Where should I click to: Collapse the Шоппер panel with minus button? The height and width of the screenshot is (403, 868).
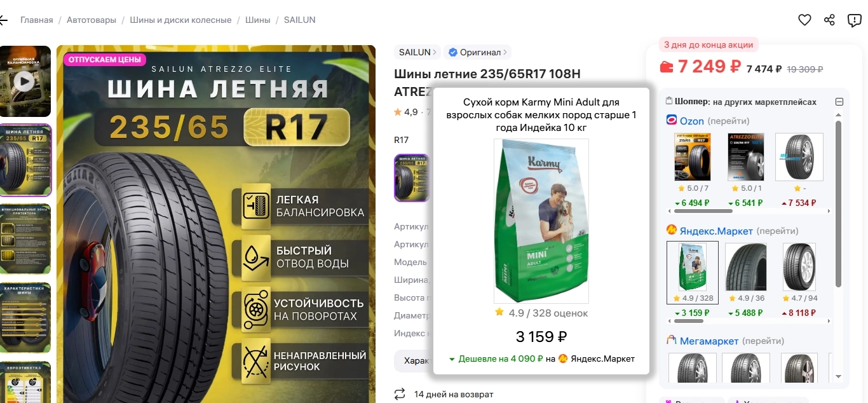pos(839,102)
